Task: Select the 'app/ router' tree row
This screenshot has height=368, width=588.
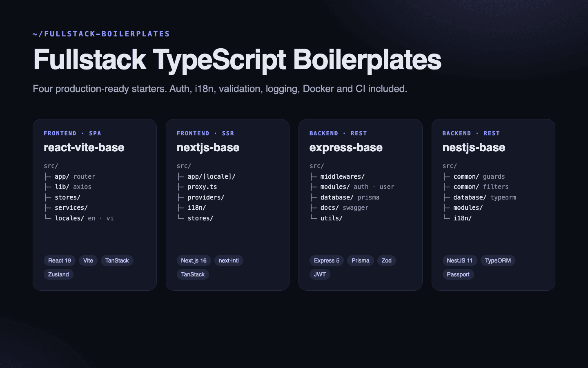Action: click(x=70, y=177)
